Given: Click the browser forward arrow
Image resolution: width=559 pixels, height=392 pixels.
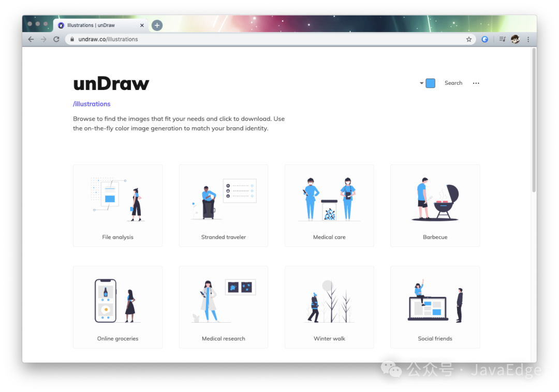Looking at the screenshot, I should point(43,39).
